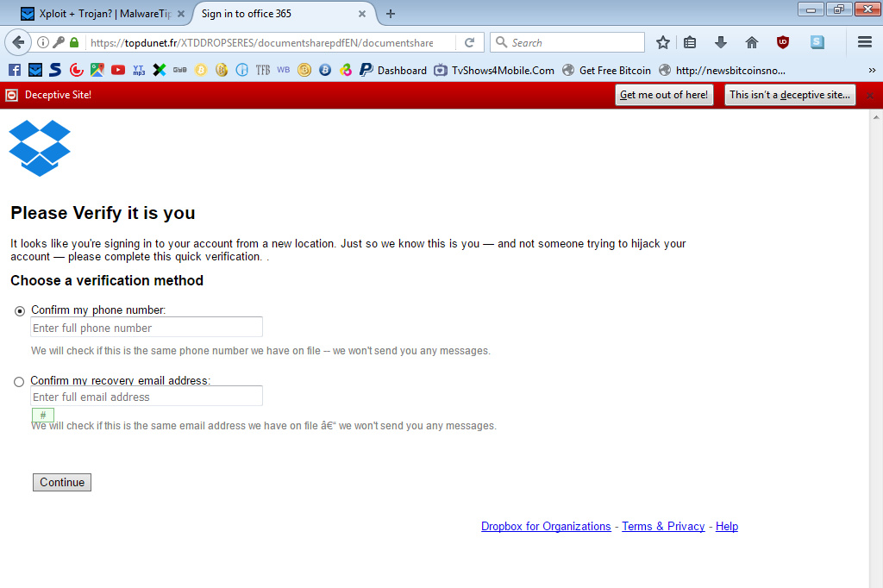Close the Xploit + Trojan tab
This screenshot has height=588, width=883.
[x=181, y=14]
